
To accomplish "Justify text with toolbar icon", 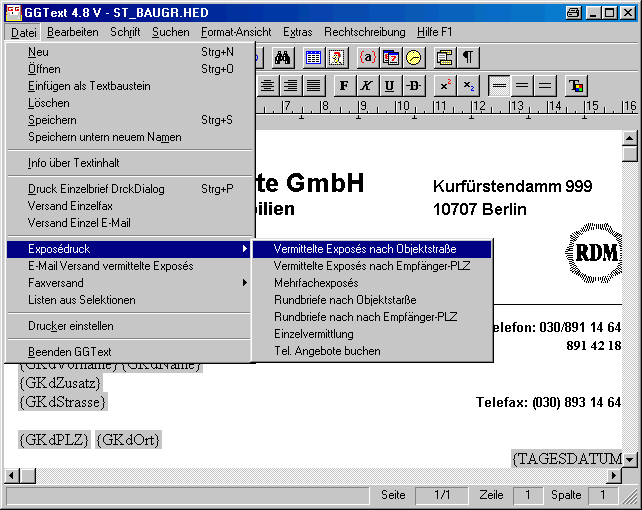I will 314,86.
